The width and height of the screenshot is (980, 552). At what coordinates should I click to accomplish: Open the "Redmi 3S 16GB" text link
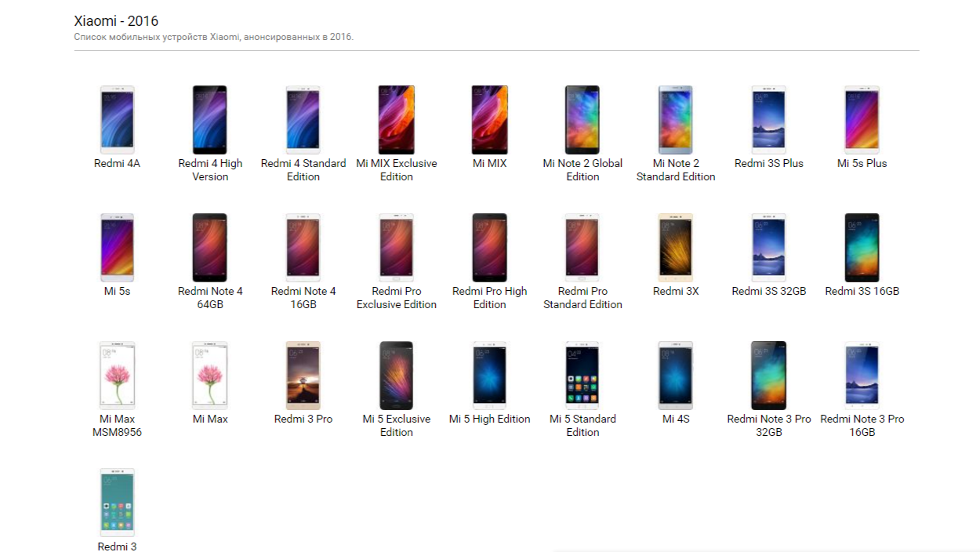coord(862,292)
